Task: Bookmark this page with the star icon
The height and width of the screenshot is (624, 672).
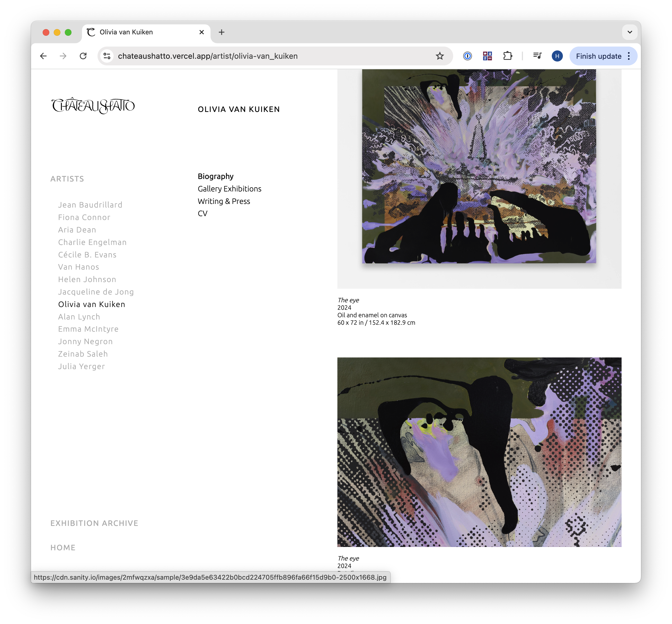Action: click(x=439, y=56)
